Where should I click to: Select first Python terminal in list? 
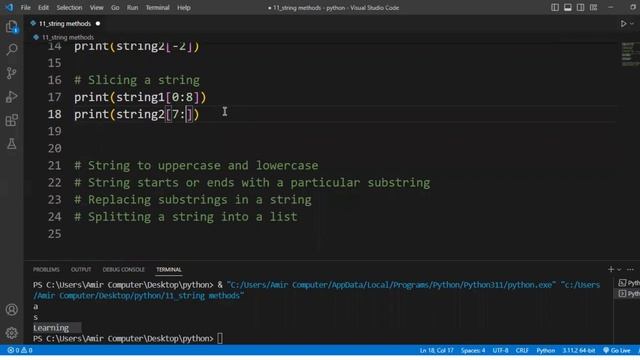tap(629, 283)
